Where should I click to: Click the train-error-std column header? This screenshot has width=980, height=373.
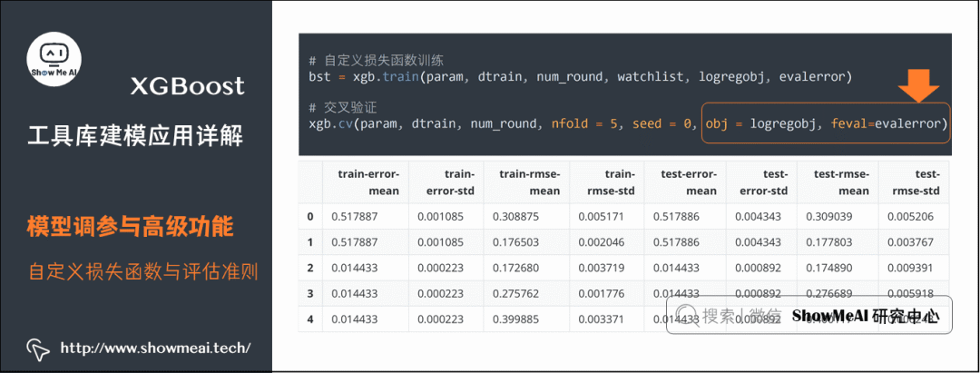pyautogui.click(x=448, y=182)
